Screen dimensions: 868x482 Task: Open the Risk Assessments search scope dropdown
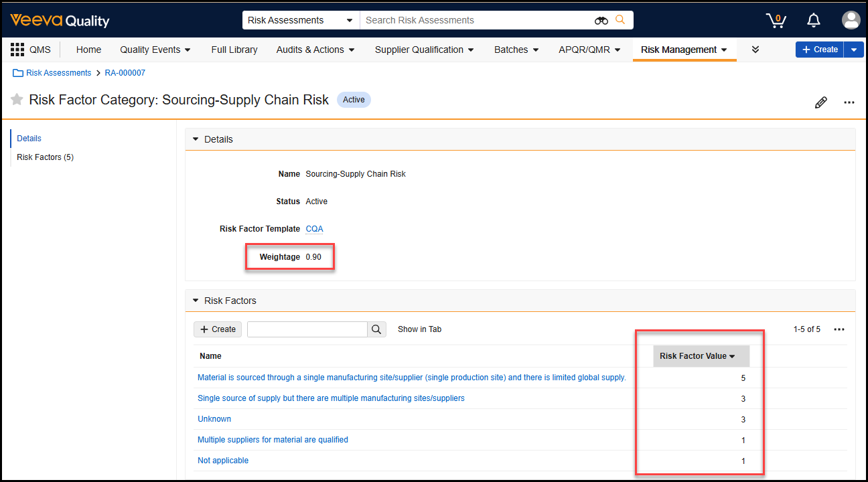click(x=301, y=20)
